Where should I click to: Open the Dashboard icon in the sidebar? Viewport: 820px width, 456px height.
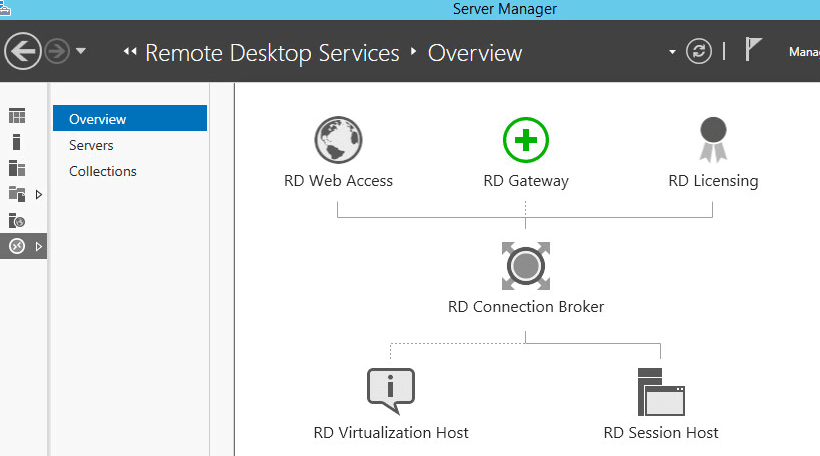click(17, 116)
